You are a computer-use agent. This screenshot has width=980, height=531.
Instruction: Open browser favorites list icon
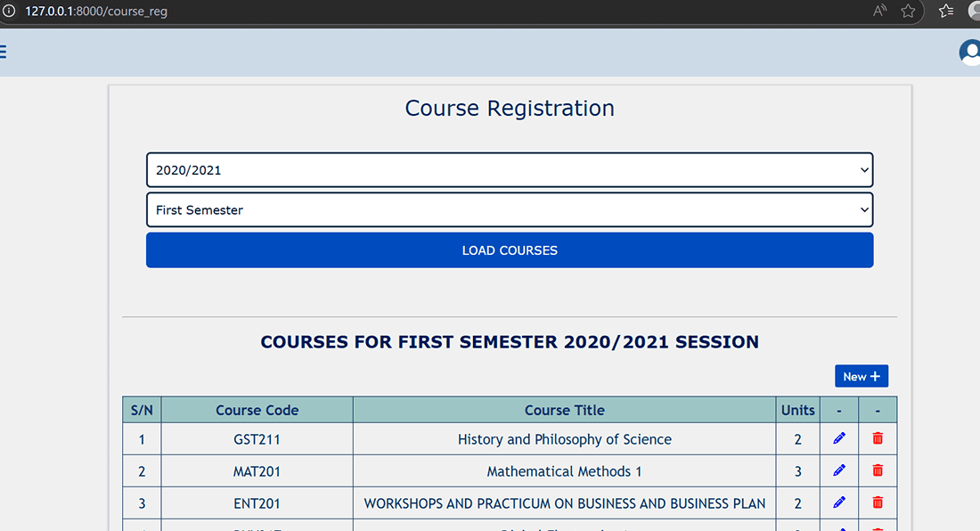click(946, 12)
